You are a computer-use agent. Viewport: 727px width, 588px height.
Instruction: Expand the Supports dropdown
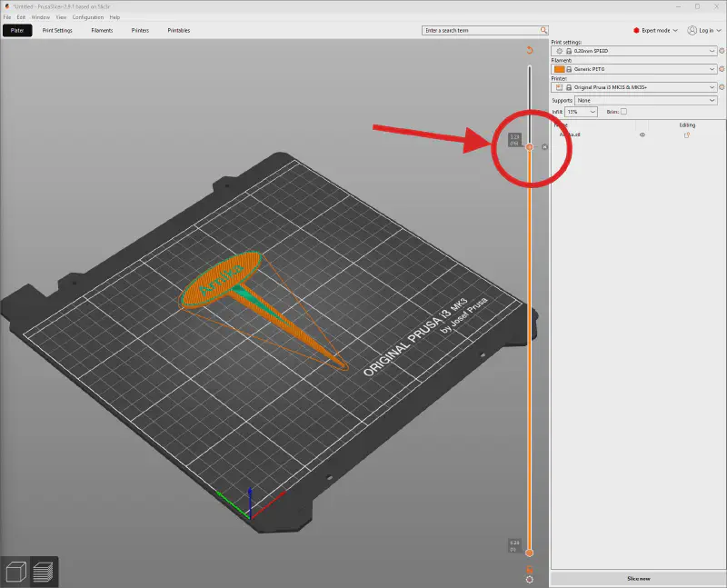click(x=645, y=100)
